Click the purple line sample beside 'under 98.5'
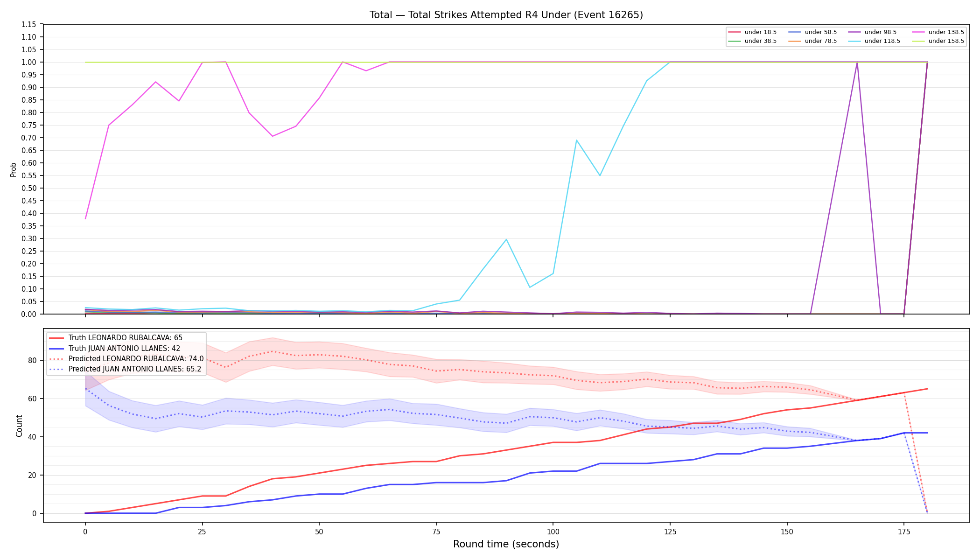 click(x=854, y=32)
